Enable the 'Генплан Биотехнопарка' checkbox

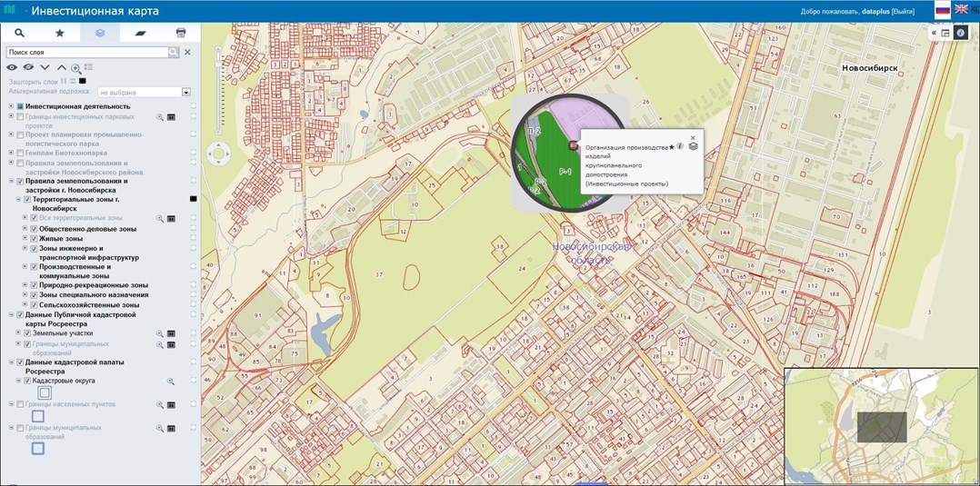coord(21,153)
